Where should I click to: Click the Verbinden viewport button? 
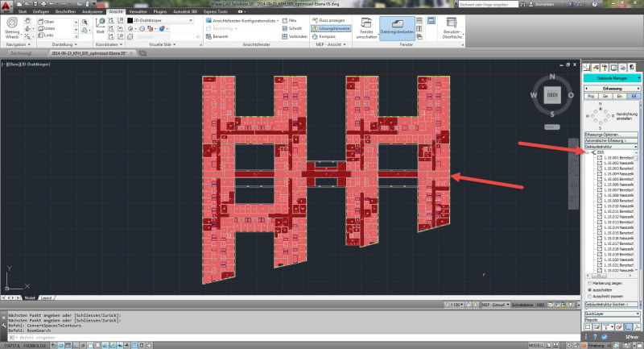(x=295, y=36)
